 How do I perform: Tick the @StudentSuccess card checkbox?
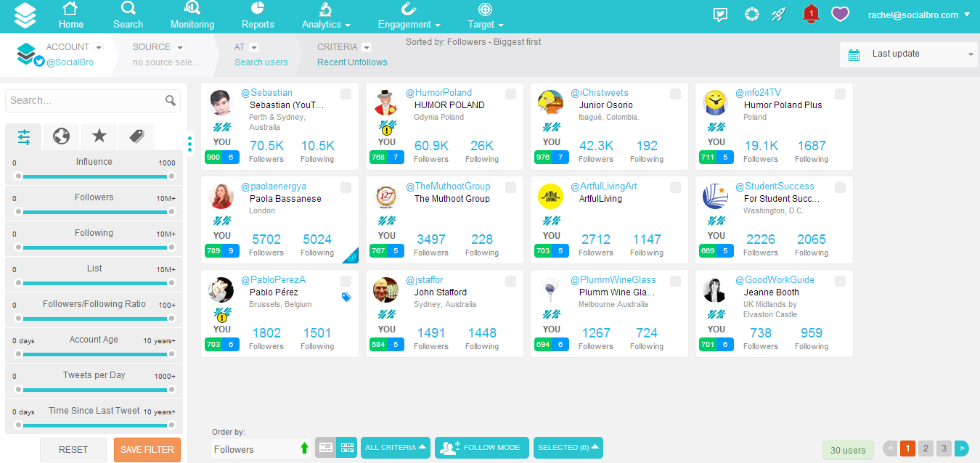(840, 188)
